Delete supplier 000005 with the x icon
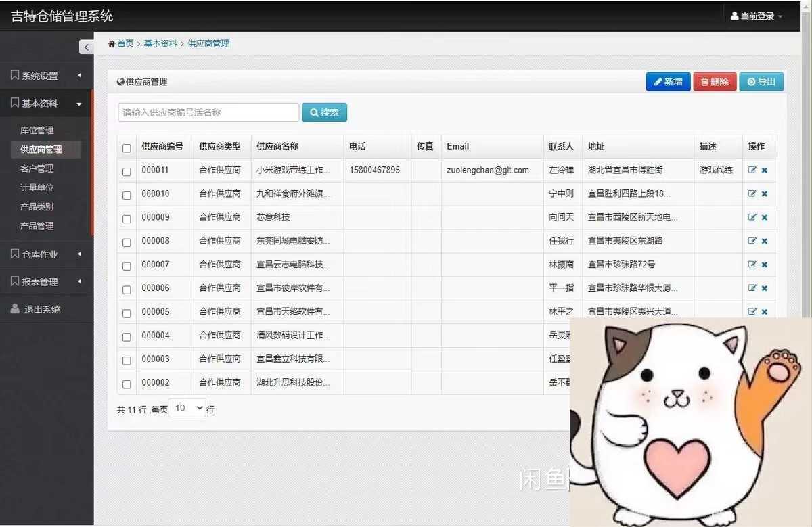Image resolution: width=812 pixels, height=527 pixels. (765, 312)
